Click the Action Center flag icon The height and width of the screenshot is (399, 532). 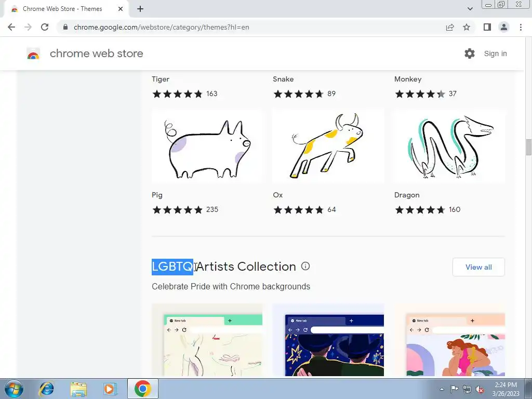[454, 389]
